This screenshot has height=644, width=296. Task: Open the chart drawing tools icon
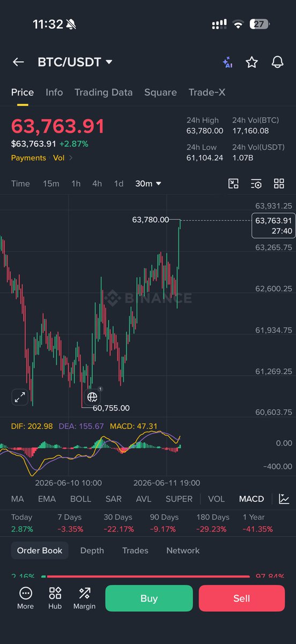[233, 184]
